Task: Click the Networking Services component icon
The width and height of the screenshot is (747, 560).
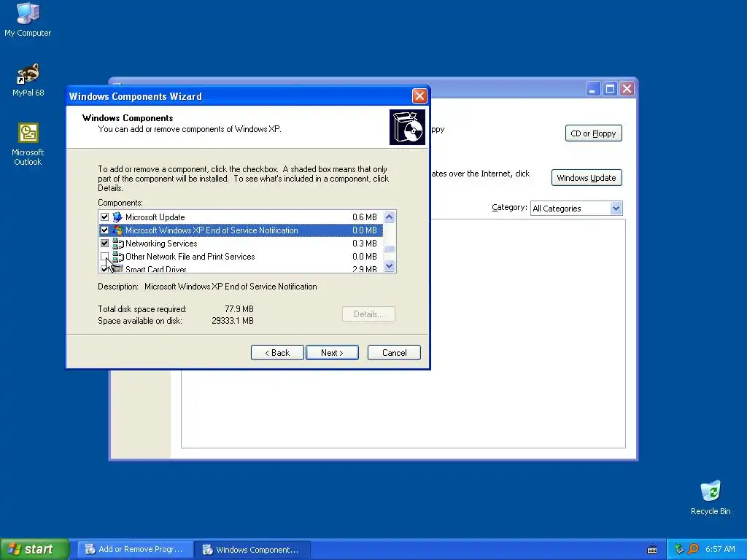Action: click(117, 244)
